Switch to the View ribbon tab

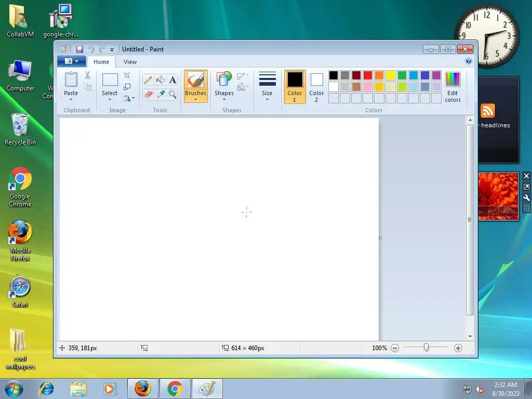130,62
